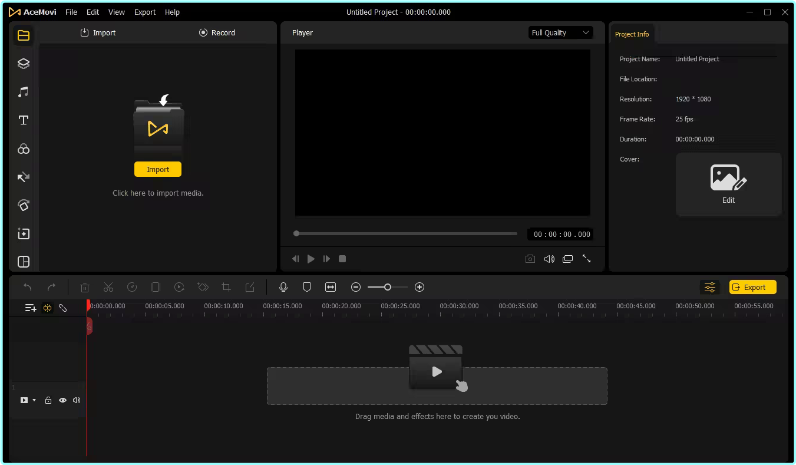The height and width of the screenshot is (465, 796).
Task: Open the Edit menu
Action: click(92, 12)
